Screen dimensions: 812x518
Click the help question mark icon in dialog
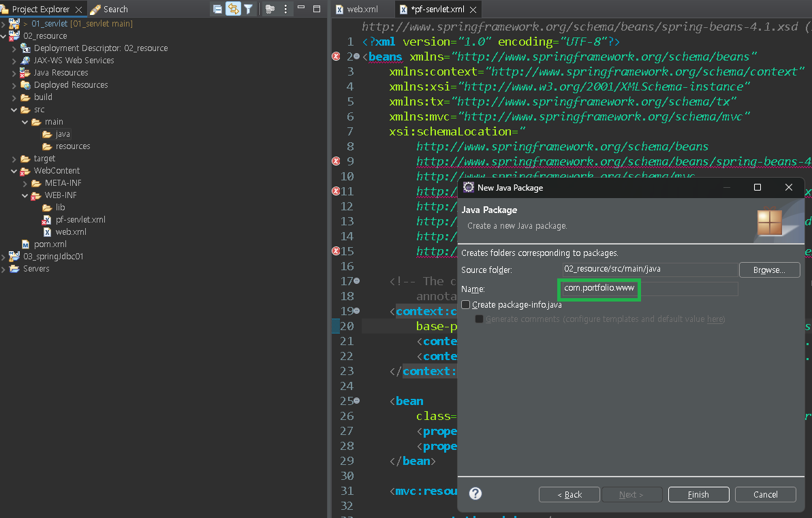475,494
